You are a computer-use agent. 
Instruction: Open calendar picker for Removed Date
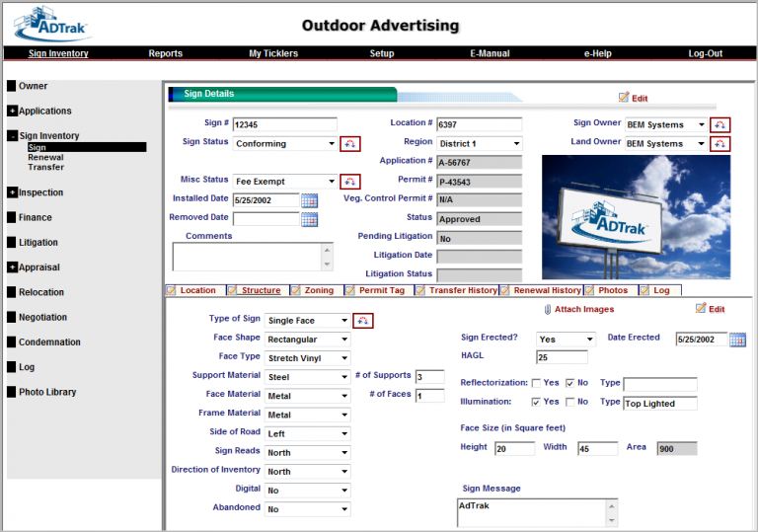(309, 219)
